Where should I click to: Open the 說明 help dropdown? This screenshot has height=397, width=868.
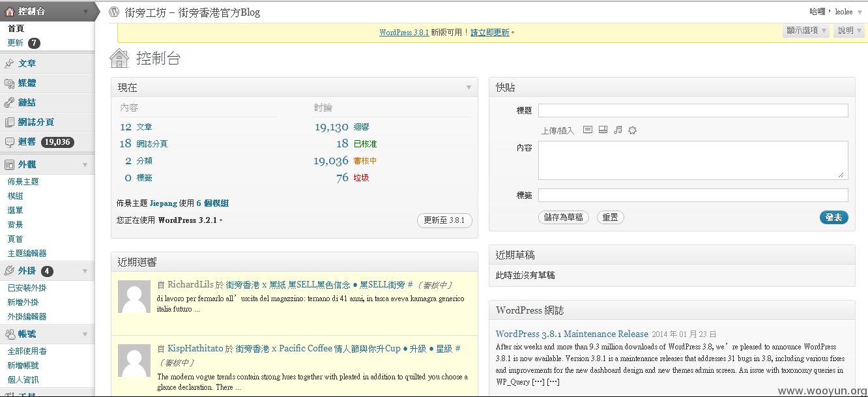click(x=850, y=31)
